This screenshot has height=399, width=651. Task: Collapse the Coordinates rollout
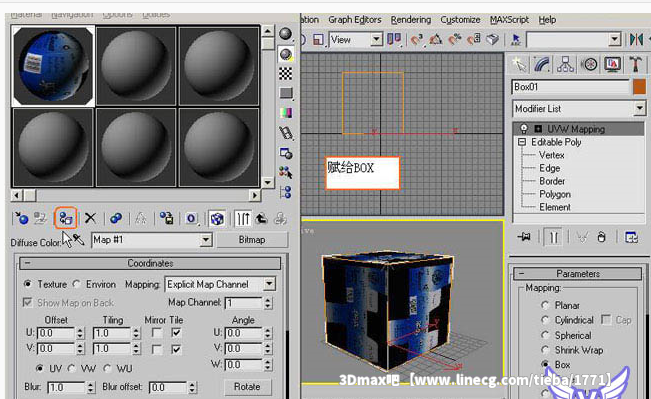coord(150,263)
